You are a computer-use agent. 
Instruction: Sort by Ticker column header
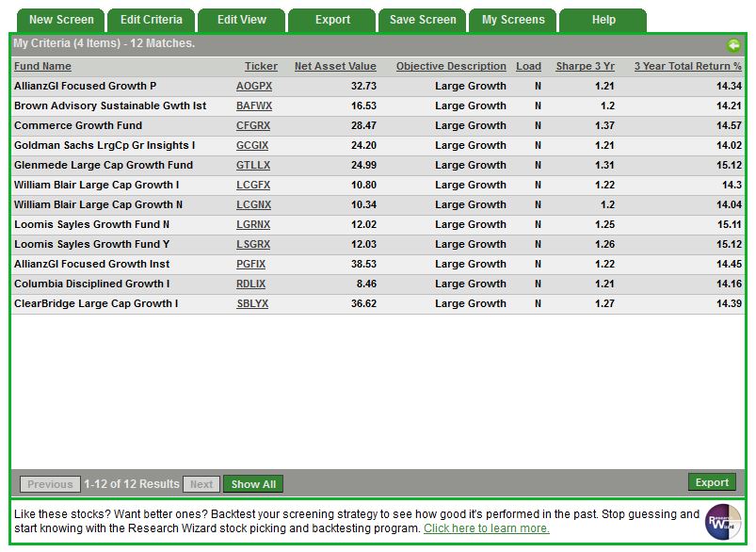click(x=261, y=66)
